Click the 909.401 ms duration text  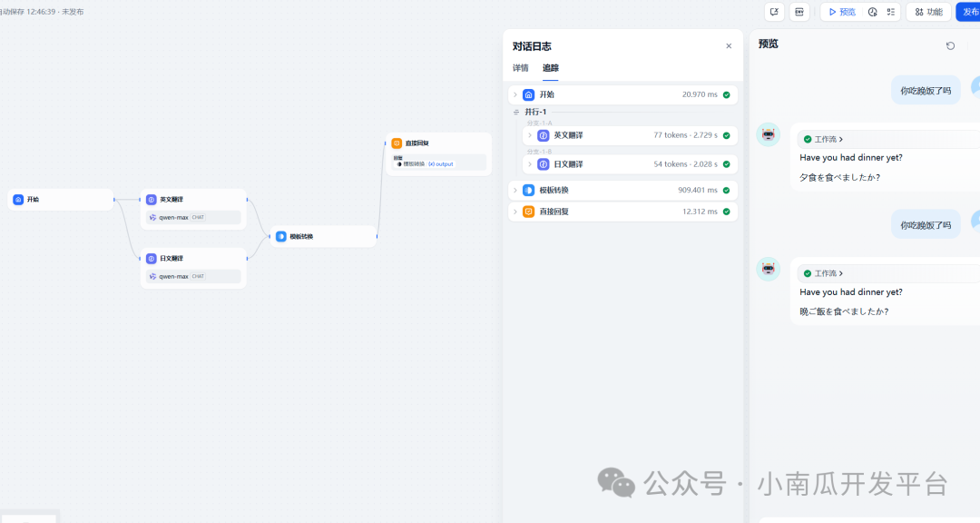[698, 190]
